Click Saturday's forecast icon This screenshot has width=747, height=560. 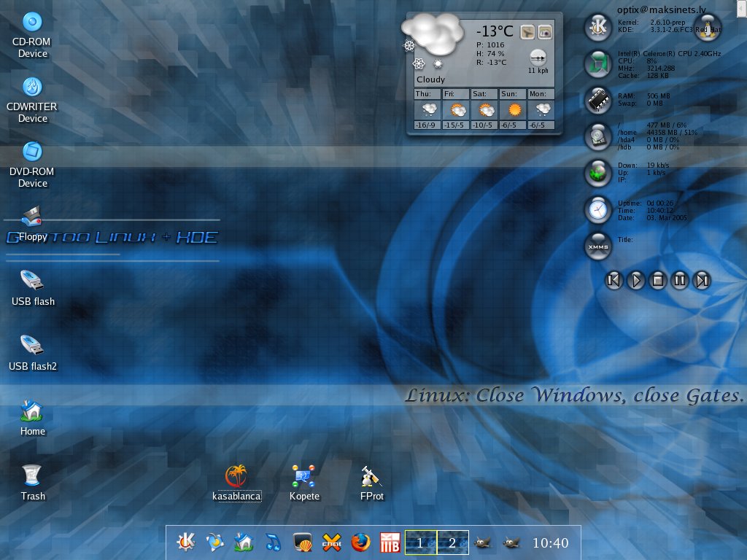coord(485,110)
